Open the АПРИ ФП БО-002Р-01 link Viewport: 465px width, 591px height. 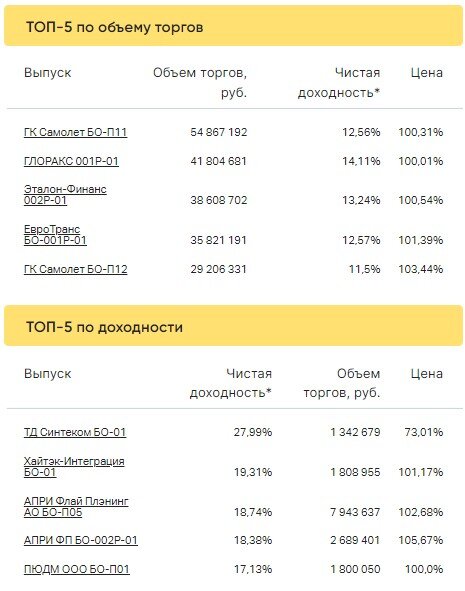click(81, 540)
